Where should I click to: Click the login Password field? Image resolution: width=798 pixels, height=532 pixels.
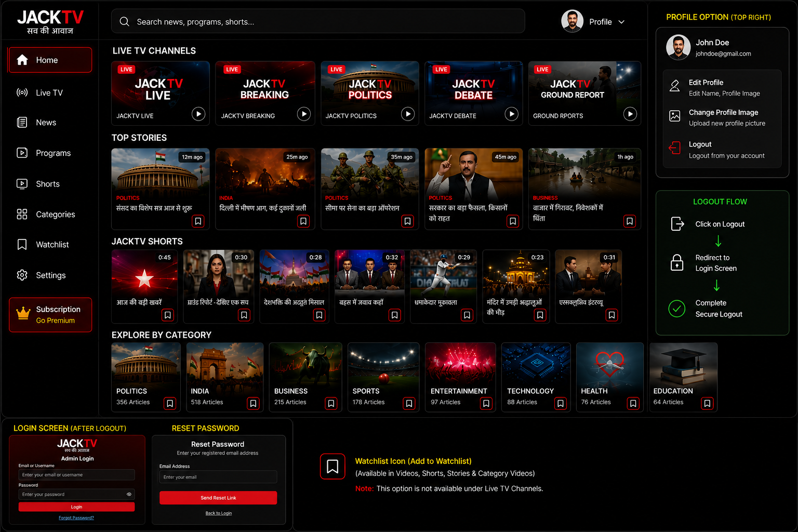pos(77,495)
